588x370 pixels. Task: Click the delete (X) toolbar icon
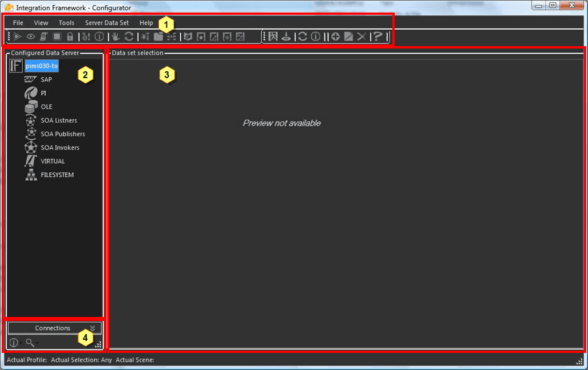(x=362, y=36)
